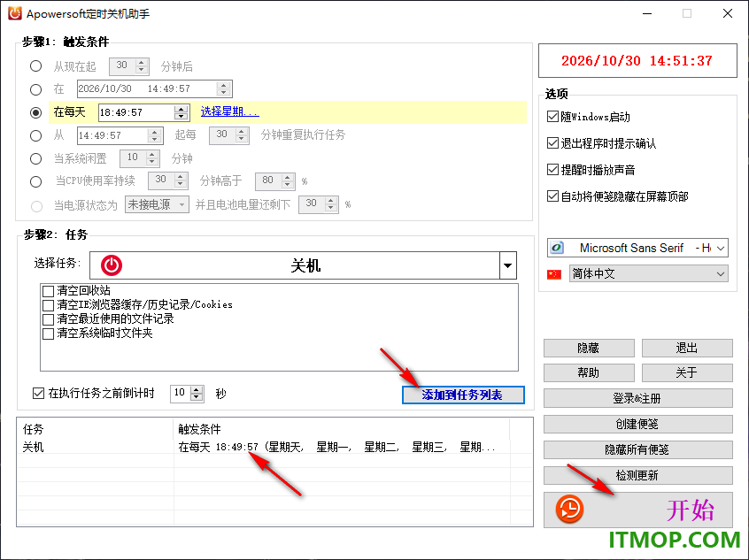Click the 触发条件 column header
The width and height of the screenshot is (749, 560).
342,429
